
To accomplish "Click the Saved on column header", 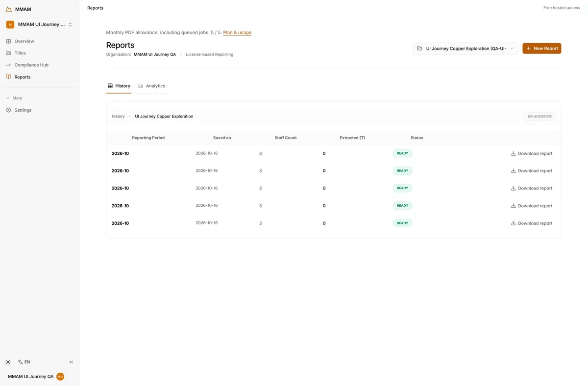I will click(x=222, y=138).
